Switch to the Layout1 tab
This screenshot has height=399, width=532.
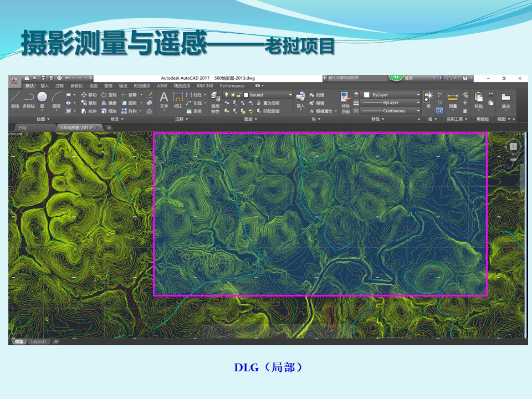39,342
